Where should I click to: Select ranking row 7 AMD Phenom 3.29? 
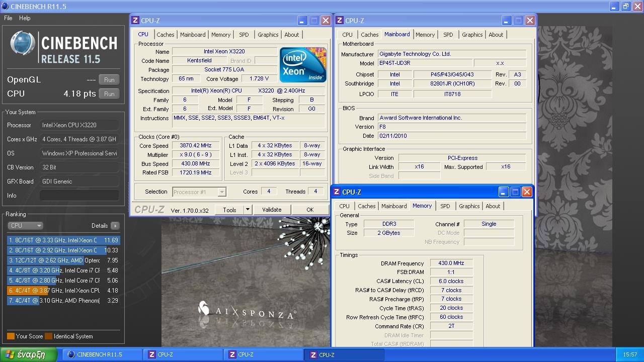pos(63,301)
